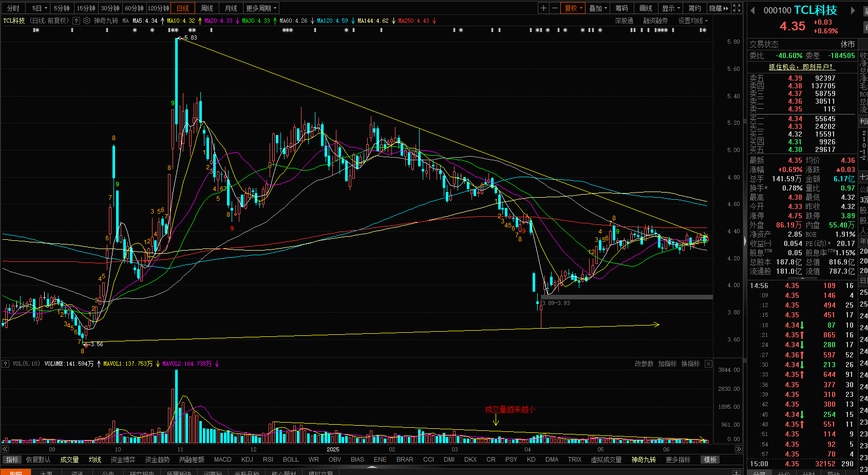Click the scroll-right icon below the volume panel
The width and height of the screenshot is (868, 475).
(739, 449)
